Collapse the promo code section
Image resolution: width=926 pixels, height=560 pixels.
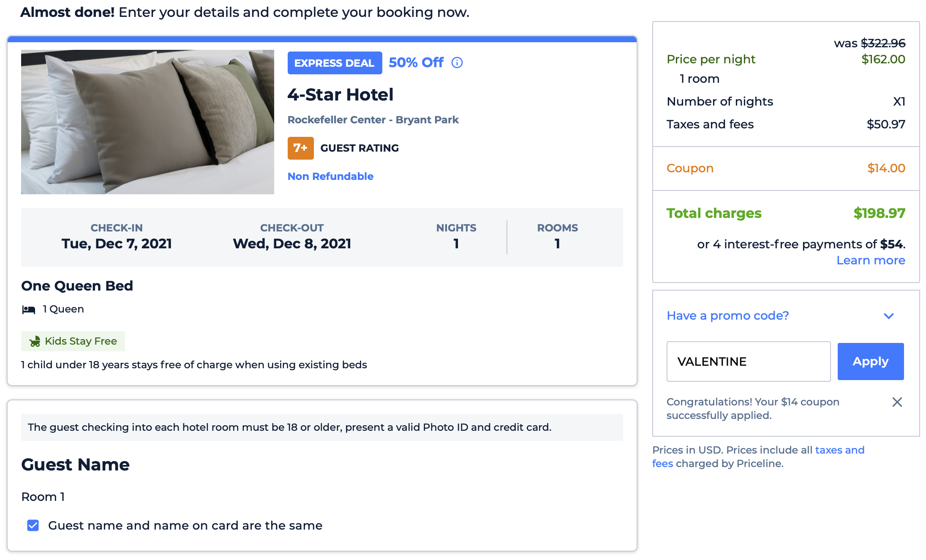[889, 315]
